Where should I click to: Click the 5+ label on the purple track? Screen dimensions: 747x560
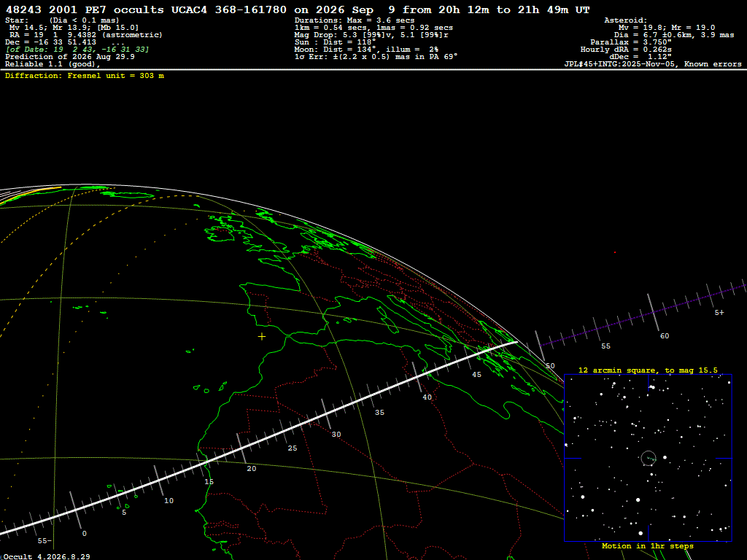(x=719, y=313)
